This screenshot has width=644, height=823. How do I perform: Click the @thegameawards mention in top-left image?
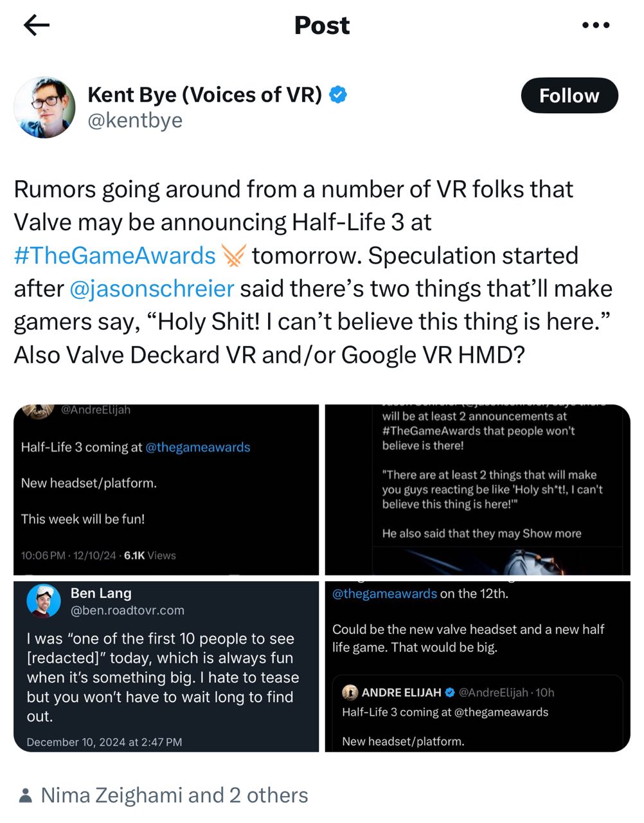point(198,448)
